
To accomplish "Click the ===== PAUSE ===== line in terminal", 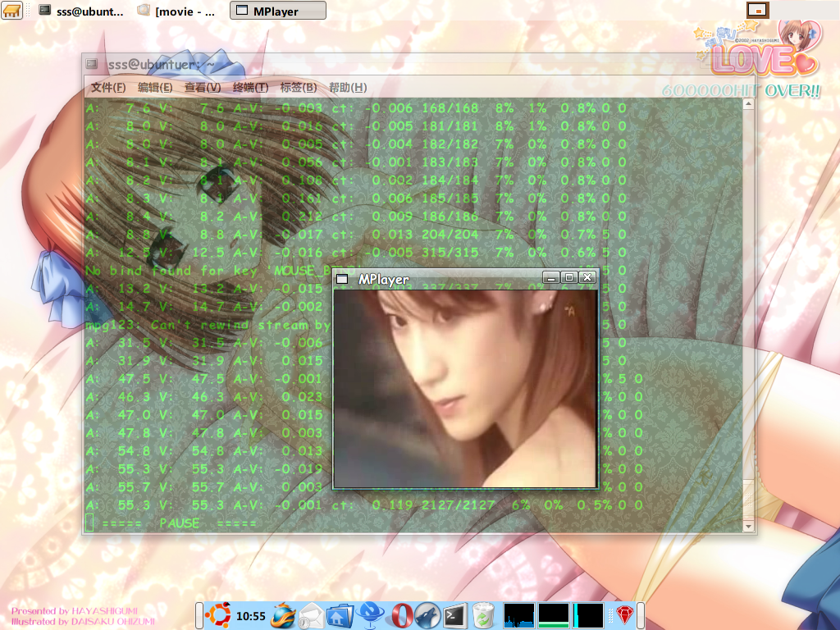I will [x=180, y=523].
